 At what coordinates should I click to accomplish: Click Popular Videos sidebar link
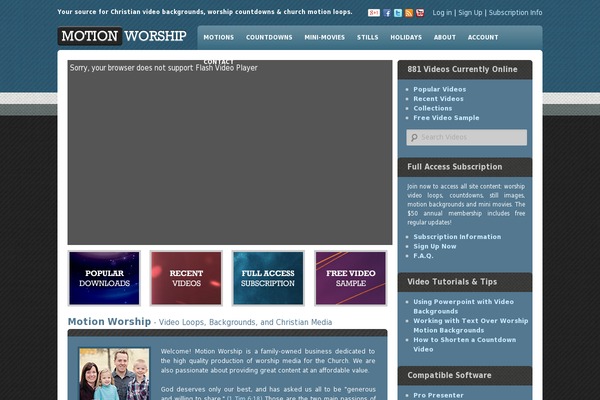[x=439, y=89]
